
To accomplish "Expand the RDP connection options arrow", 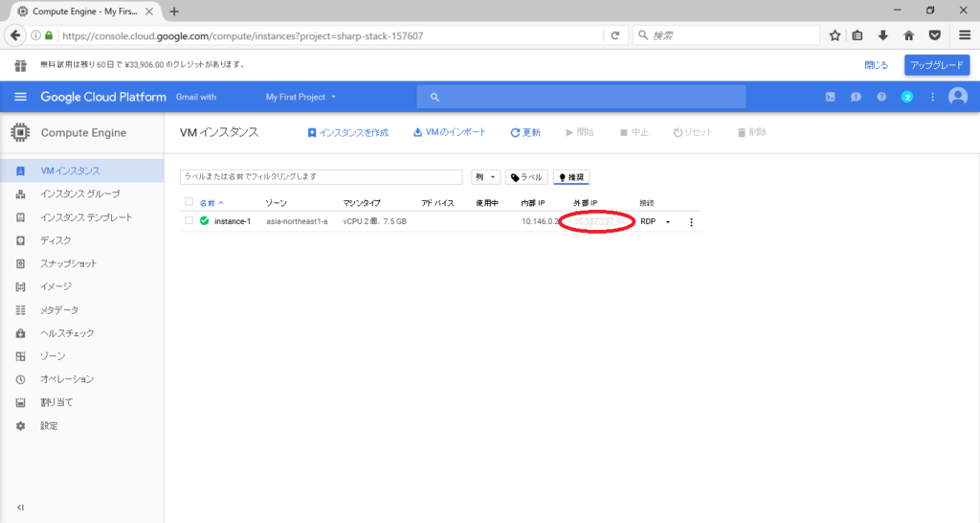I will pyautogui.click(x=667, y=222).
